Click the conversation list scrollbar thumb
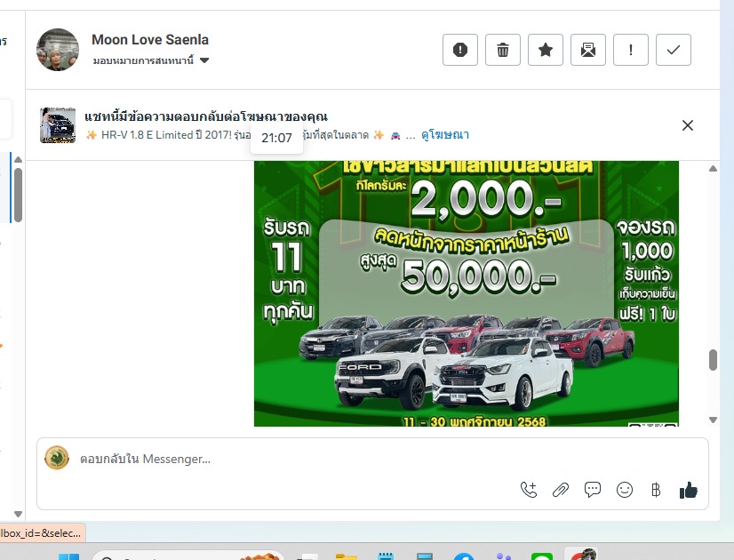Image resolution: width=734 pixels, height=560 pixels. pos(19,195)
